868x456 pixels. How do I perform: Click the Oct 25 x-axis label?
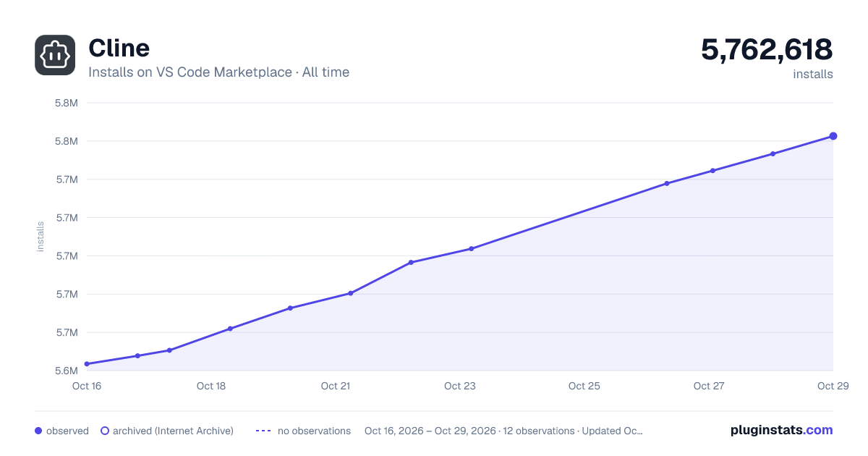click(x=584, y=386)
